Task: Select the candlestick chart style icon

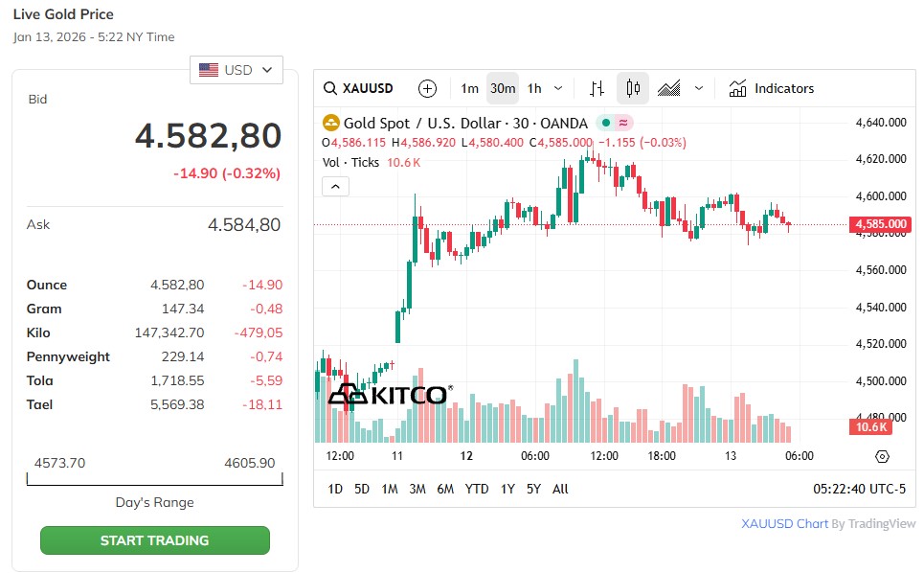Action: (x=633, y=88)
